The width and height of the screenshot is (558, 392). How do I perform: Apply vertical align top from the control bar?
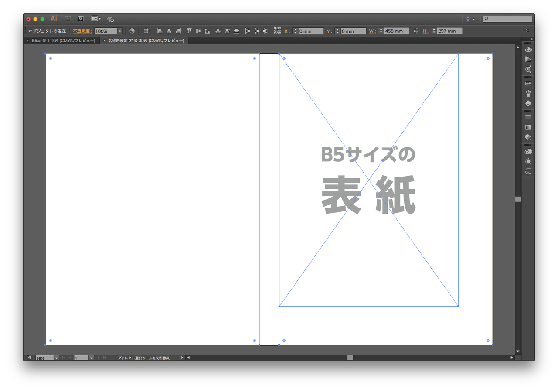(188, 31)
